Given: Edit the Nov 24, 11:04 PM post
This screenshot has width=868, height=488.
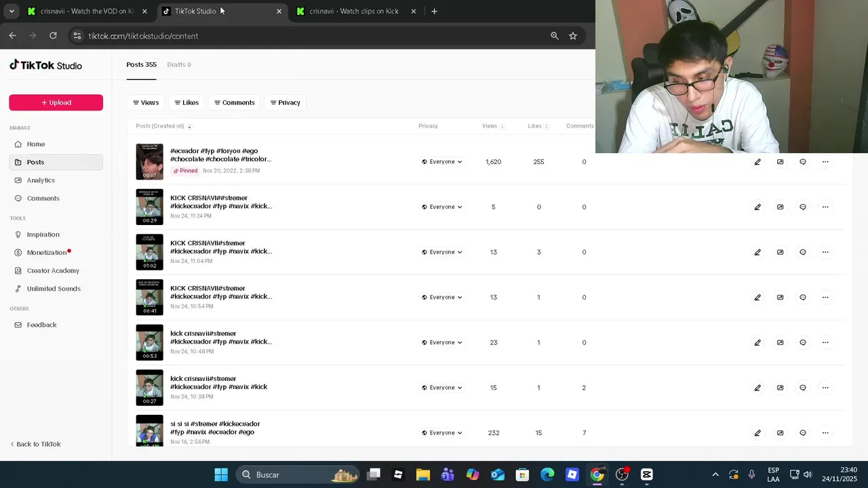Looking at the screenshot, I should 757,252.
